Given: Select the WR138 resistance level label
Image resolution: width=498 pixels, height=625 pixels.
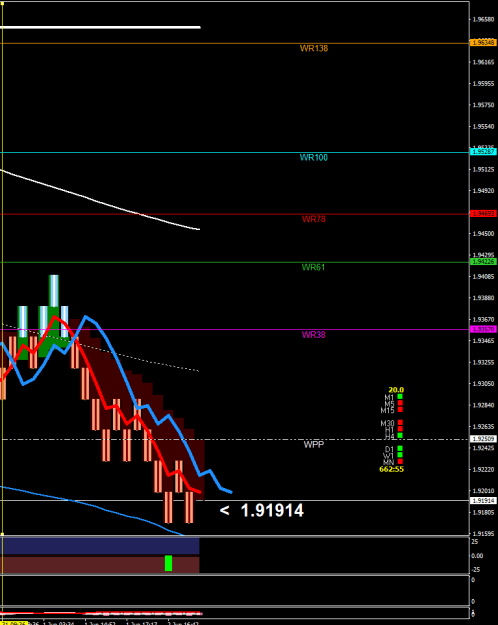Looking at the screenshot, I should click(314, 49).
